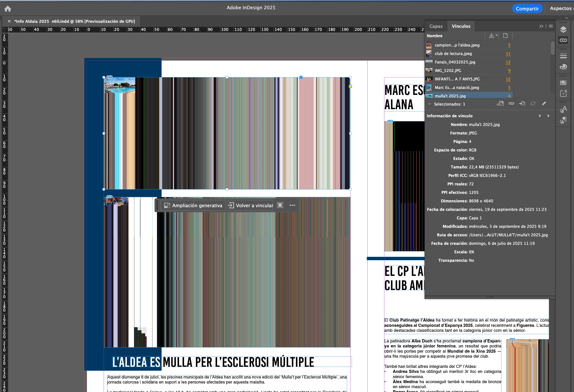Image resolution: width=574 pixels, height=392 pixels.
Task: Sort links by page column icon
Action: click(x=505, y=36)
